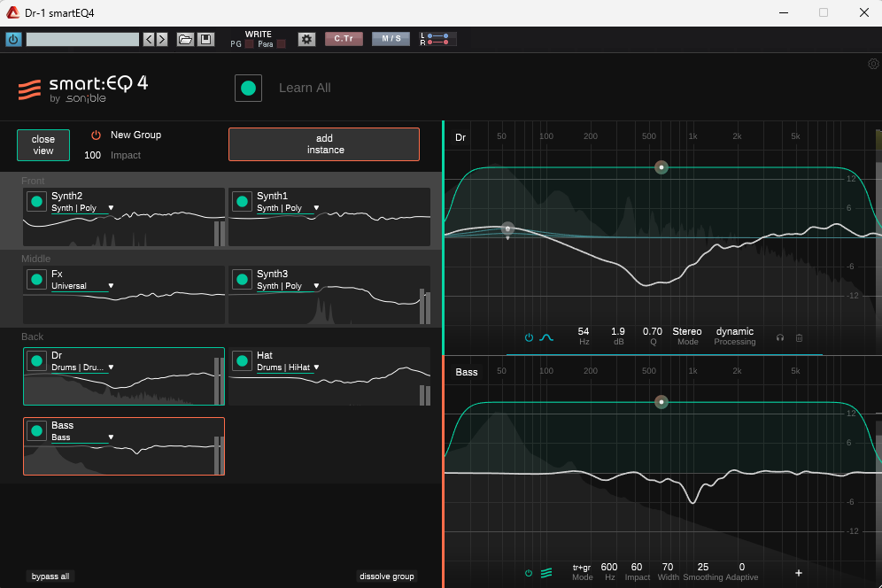The height and width of the screenshot is (588, 882).
Task: Open the L/R channel routing icon
Action: tap(437, 39)
